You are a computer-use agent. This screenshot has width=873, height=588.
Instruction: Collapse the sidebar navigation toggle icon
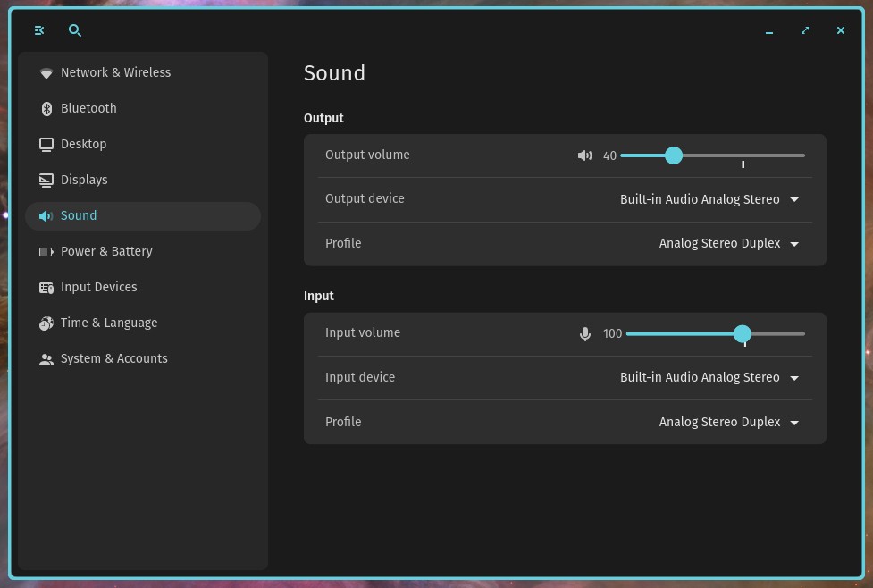click(39, 30)
